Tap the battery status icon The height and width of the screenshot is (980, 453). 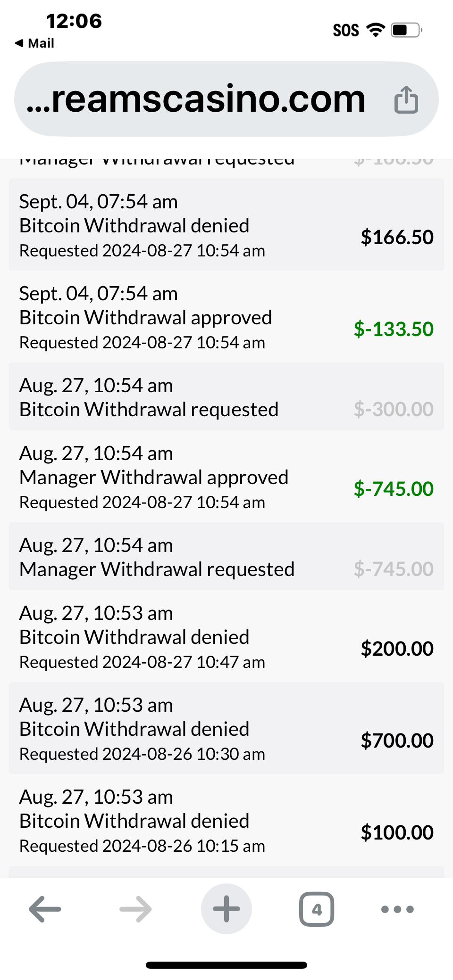click(x=406, y=30)
